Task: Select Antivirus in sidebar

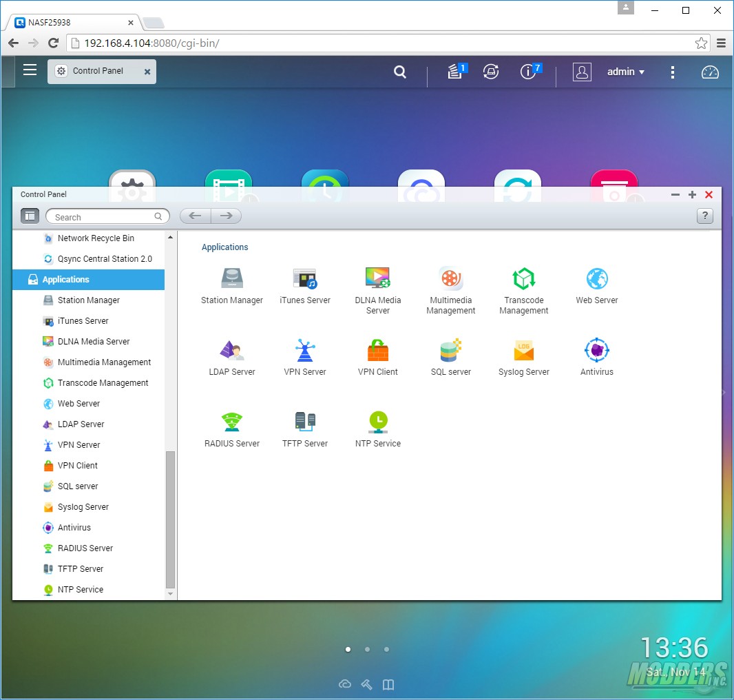Action: (x=88, y=527)
